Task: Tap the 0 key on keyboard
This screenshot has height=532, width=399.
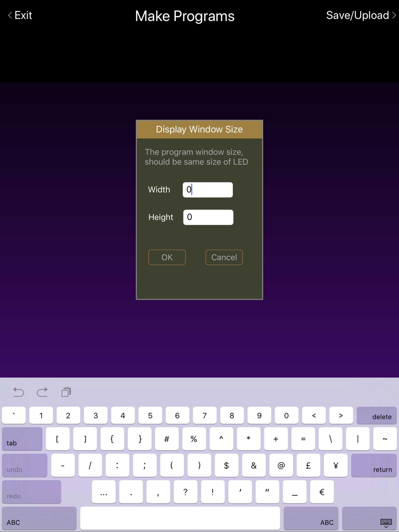Action: tap(287, 415)
